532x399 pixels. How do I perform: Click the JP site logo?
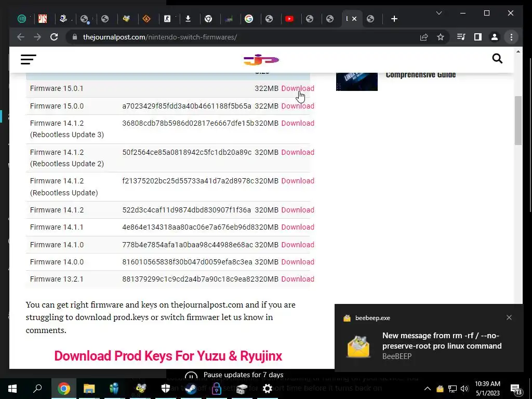coord(261,60)
